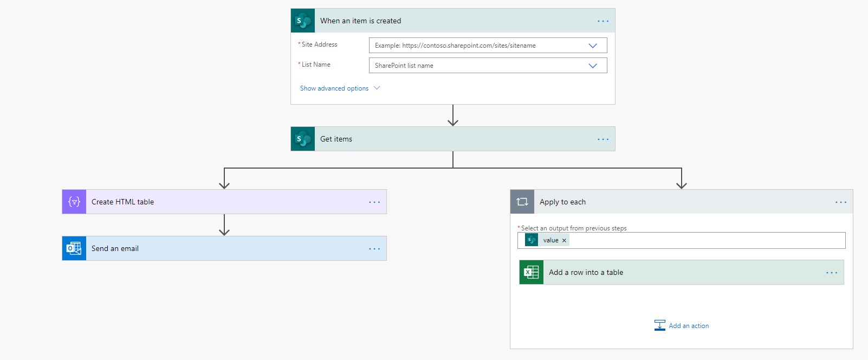Click the Create HTML table data operation icon
Image resolution: width=868 pixels, height=360 pixels.
tap(74, 202)
